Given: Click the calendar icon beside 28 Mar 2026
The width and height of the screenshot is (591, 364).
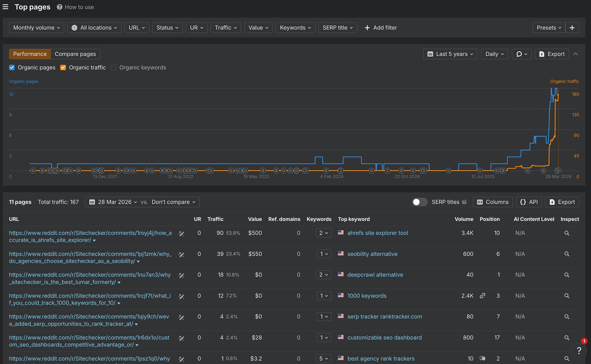Looking at the screenshot, I should point(92,202).
